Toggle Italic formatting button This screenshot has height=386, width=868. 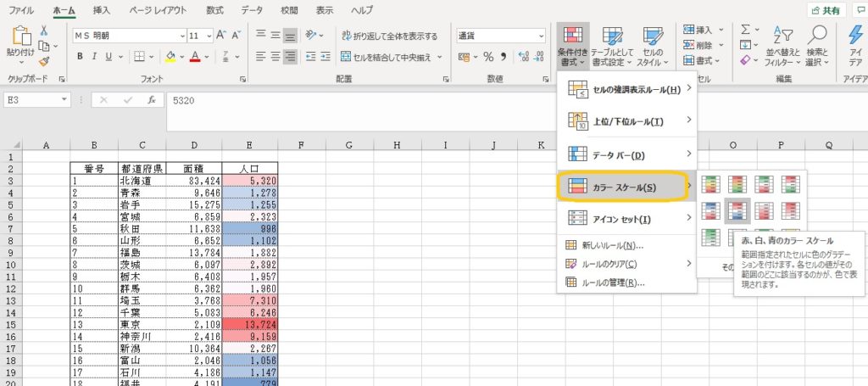(97, 57)
